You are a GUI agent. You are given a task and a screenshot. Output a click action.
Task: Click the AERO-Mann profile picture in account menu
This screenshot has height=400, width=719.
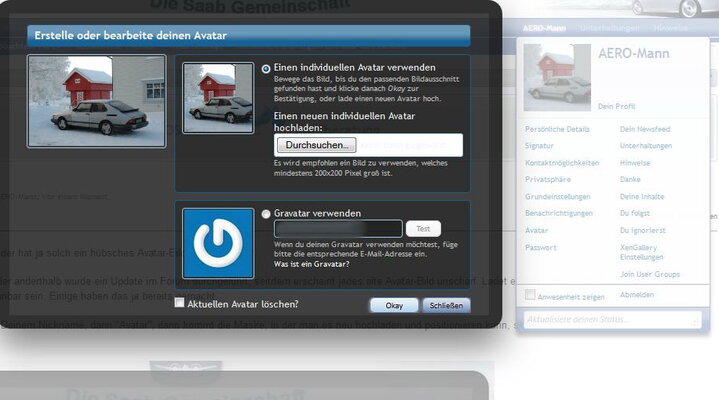pyautogui.click(x=557, y=78)
